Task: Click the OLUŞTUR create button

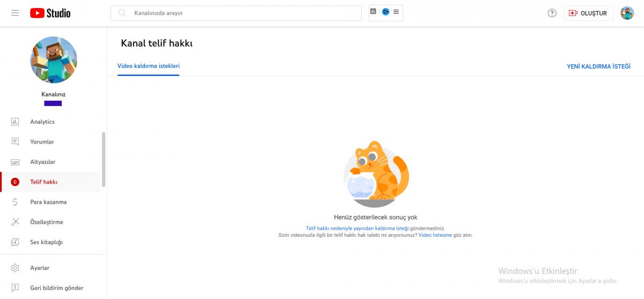Action: click(x=589, y=13)
